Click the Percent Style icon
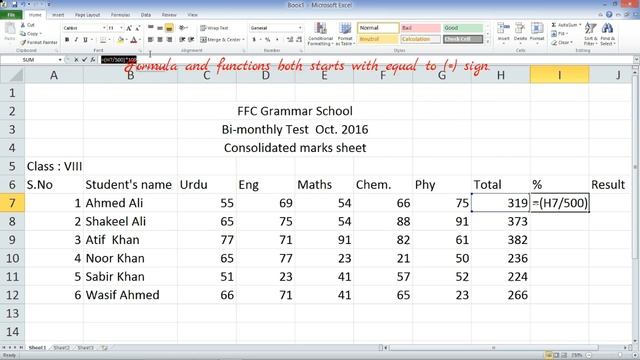640x360 pixels. [x=268, y=40]
